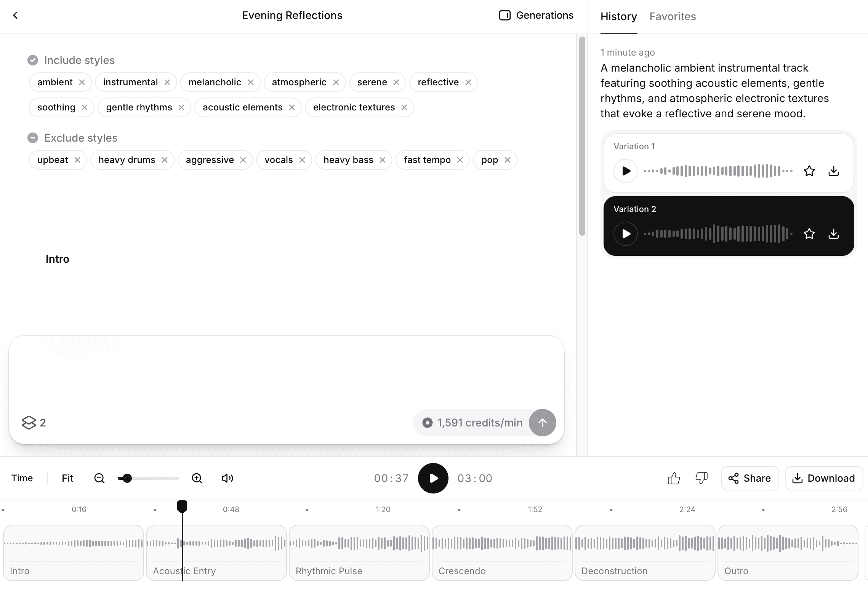Toggle the Generations panel

pyautogui.click(x=536, y=15)
